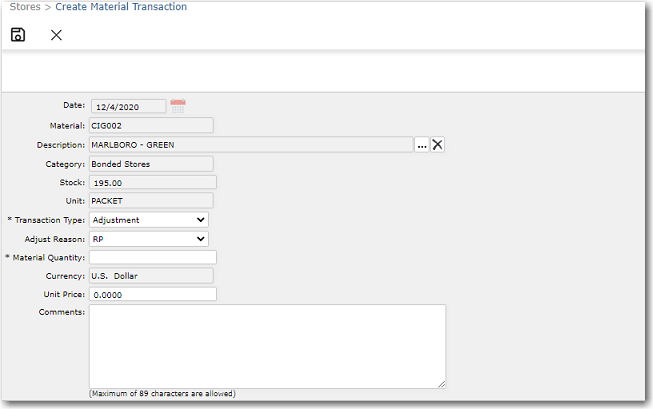Click the Comments box resize handle
Screen dimensions: 653x409
click(x=441, y=383)
